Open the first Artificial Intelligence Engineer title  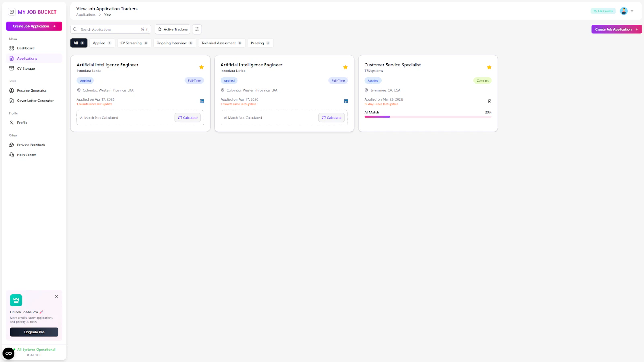[107, 65]
